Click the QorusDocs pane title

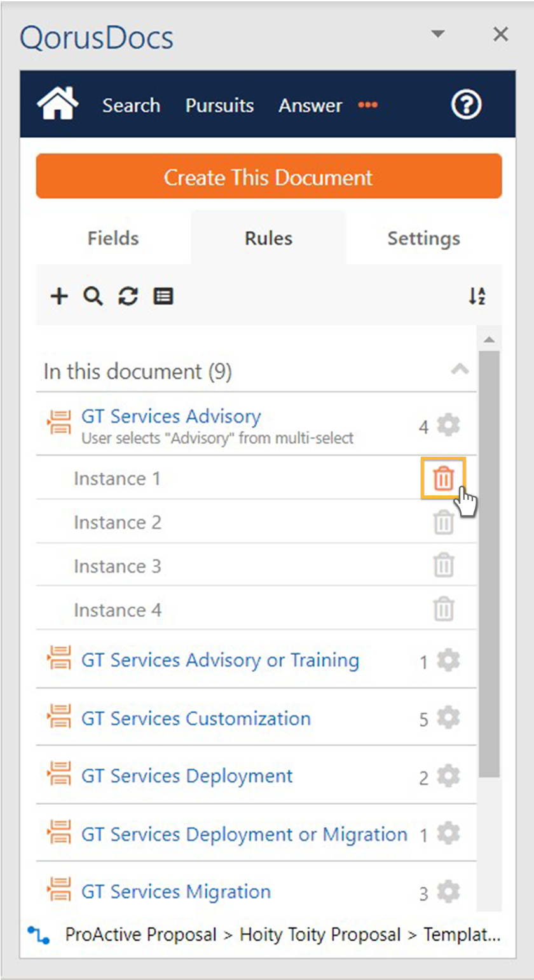[97, 37]
